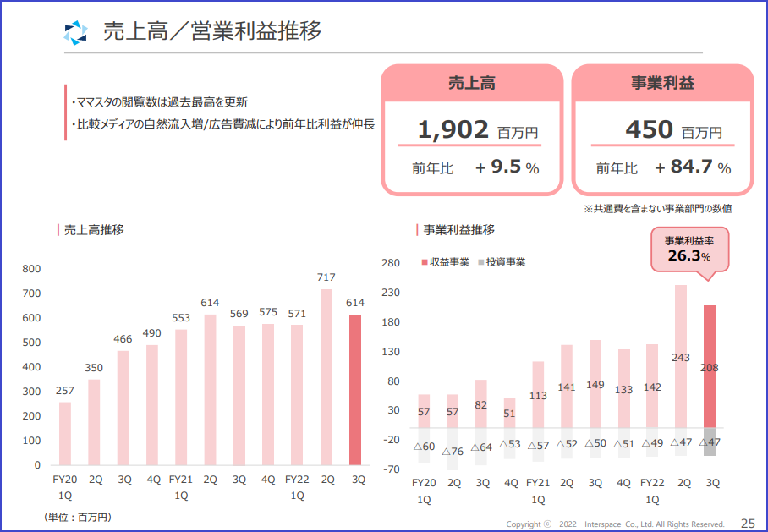Viewport: 768px width, 532px height.
Task: Click the sales bar labeled 717
Action: click(x=326, y=377)
